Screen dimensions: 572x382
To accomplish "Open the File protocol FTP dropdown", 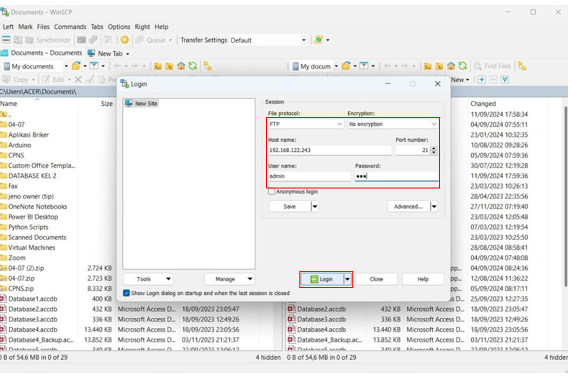I will [306, 124].
